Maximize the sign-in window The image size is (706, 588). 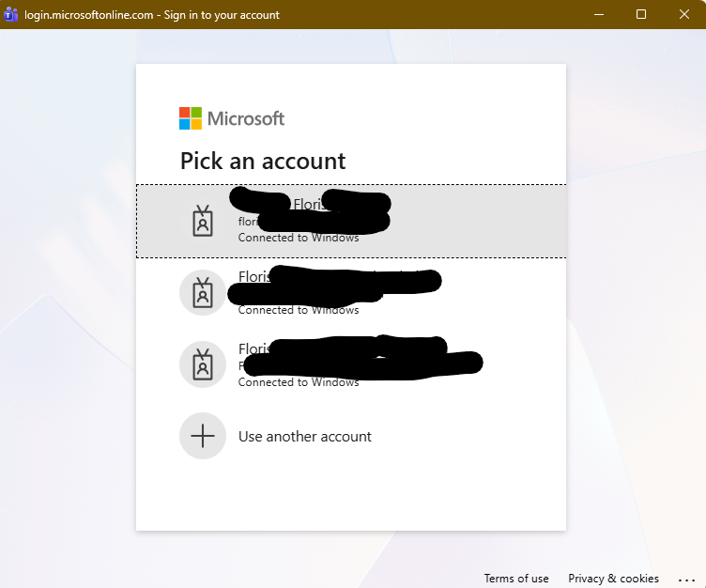point(641,14)
